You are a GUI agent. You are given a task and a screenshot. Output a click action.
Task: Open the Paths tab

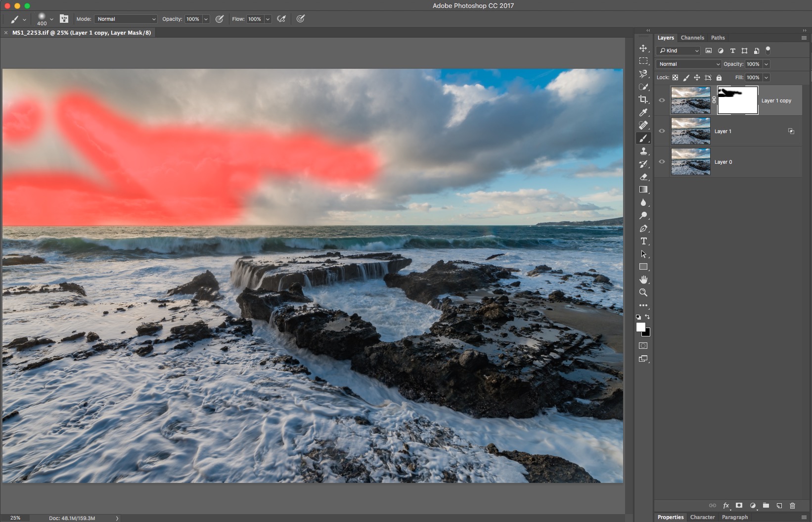click(718, 38)
